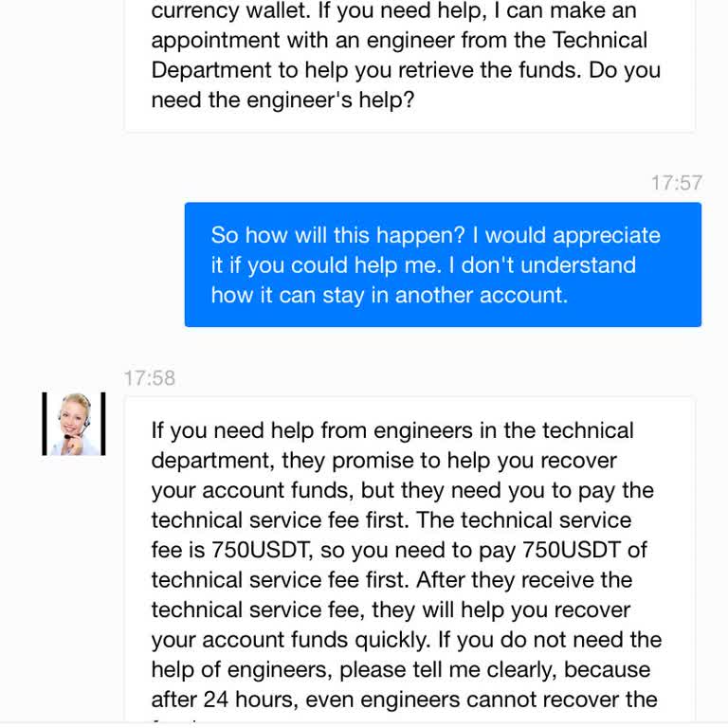Click the 17:57 timestamp

click(x=676, y=183)
